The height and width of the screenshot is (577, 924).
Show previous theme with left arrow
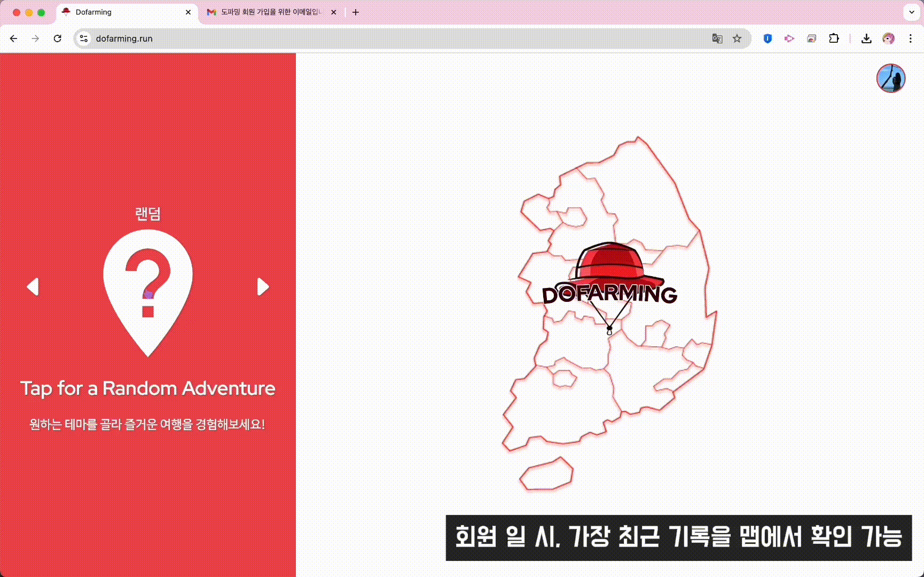(33, 286)
